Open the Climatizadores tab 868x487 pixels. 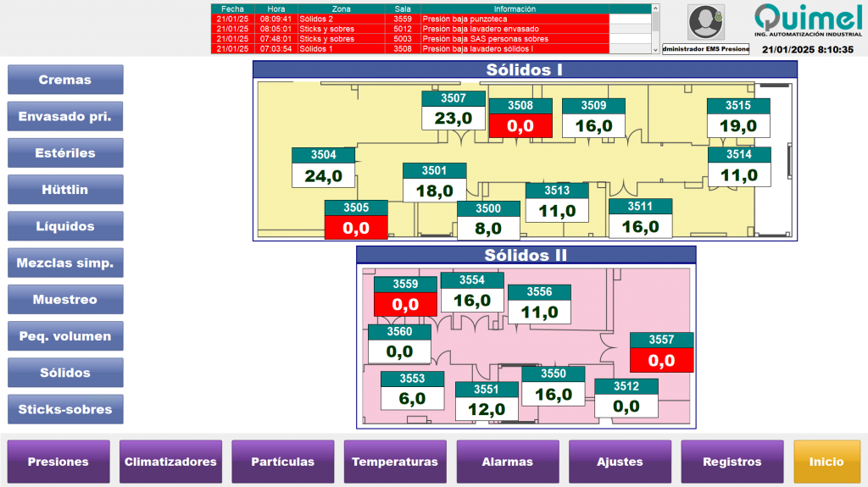pyautogui.click(x=170, y=462)
